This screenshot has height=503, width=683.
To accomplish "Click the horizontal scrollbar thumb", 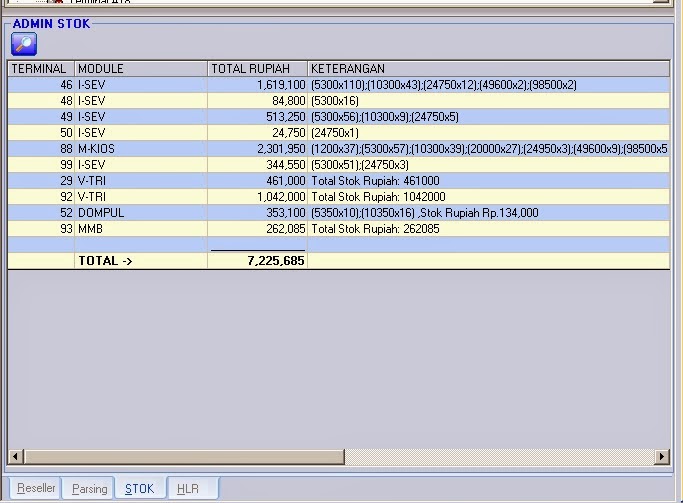I will click(x=184, y=456).
